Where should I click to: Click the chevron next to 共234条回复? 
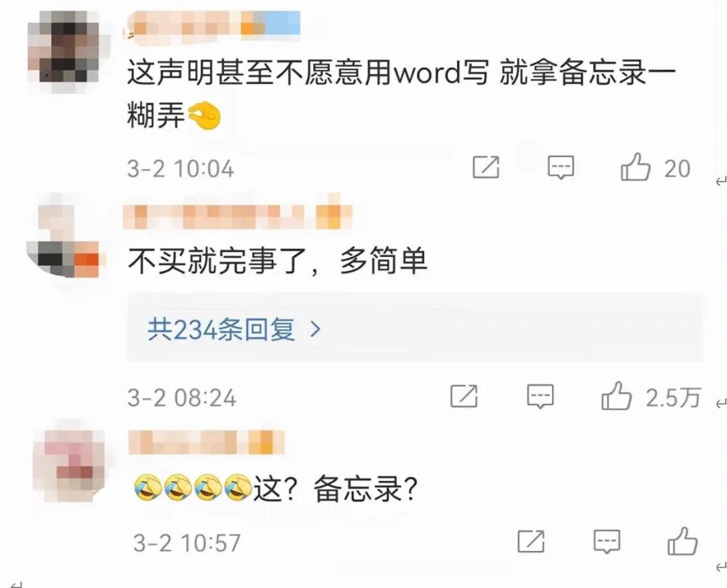pyautogui.click(x=315, y=330)
